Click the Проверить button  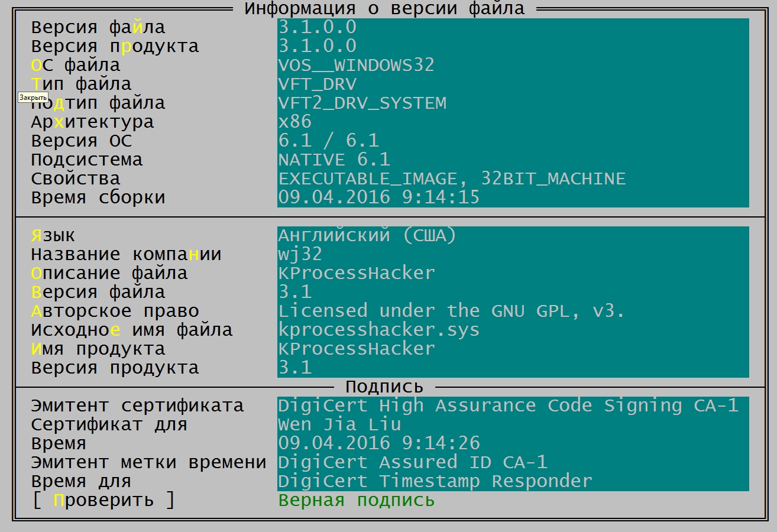tap(104, 500)
